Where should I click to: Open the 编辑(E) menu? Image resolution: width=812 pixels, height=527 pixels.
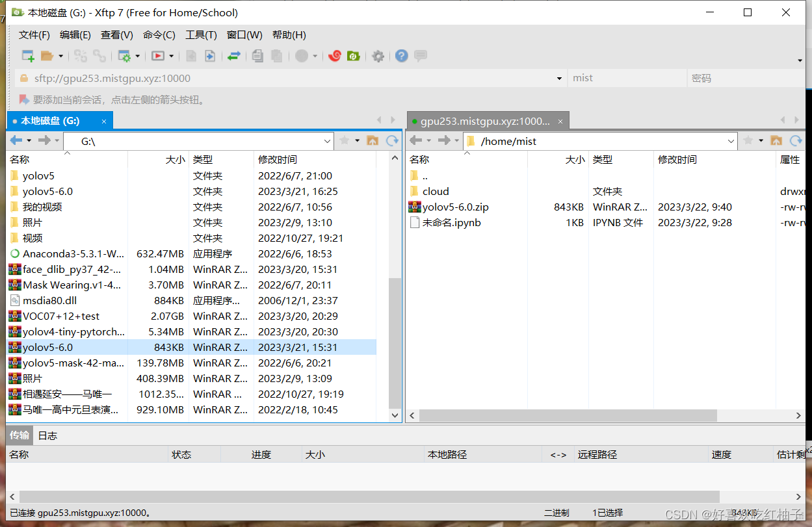75,35
